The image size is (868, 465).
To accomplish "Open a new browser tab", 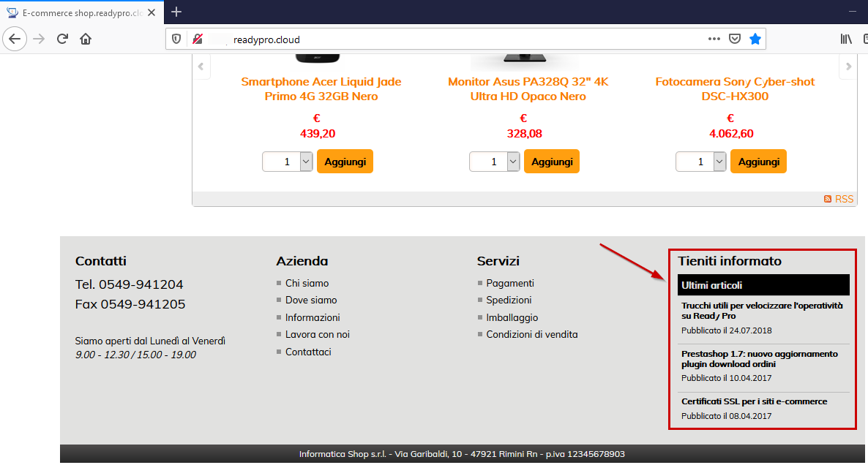I will point(176,12).
